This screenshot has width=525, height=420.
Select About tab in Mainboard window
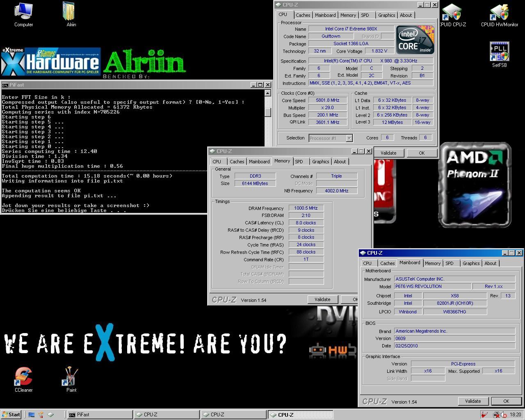point(491,263)
